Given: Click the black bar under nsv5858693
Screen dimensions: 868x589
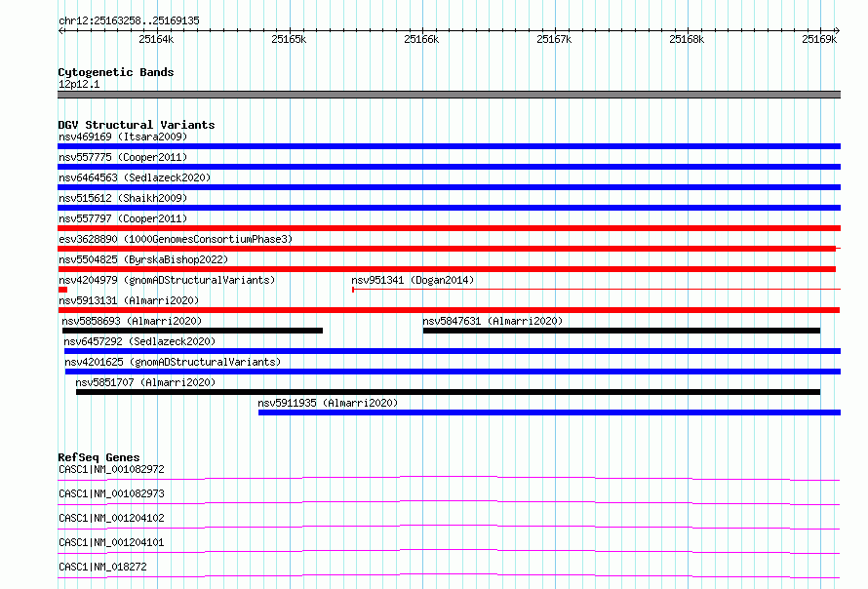Looking at the screenshot, I should pyautogui.click(x=192, y=331).
